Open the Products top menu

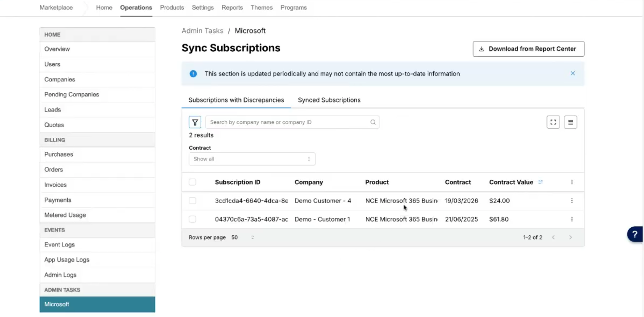click(172, 8)
